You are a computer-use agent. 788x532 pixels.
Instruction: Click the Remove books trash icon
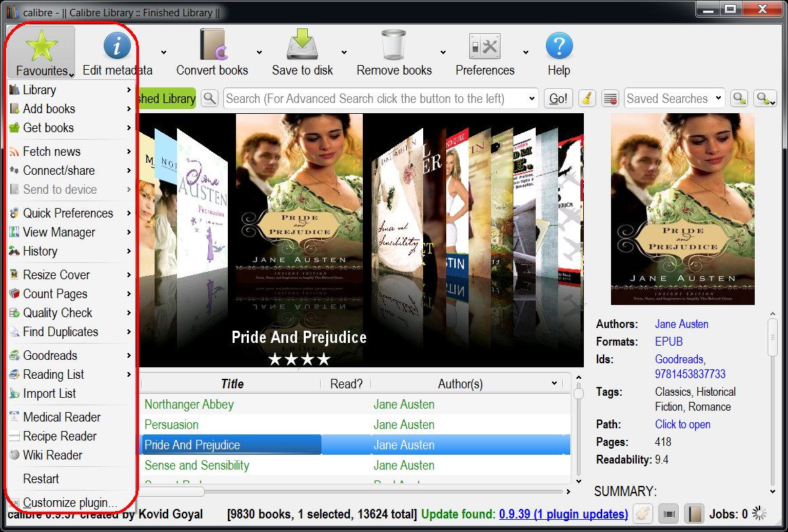click(393, 45)
